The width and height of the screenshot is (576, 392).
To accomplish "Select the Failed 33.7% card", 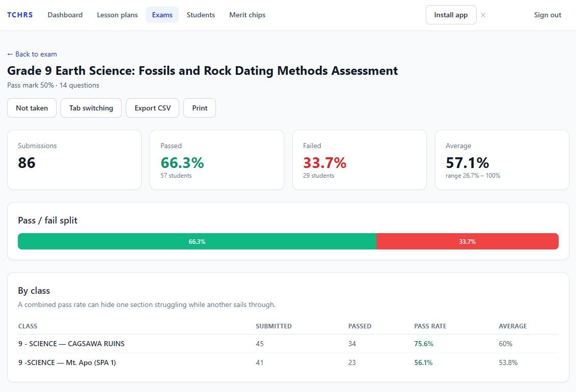I will pyautogui.click(x=359, y=160).
